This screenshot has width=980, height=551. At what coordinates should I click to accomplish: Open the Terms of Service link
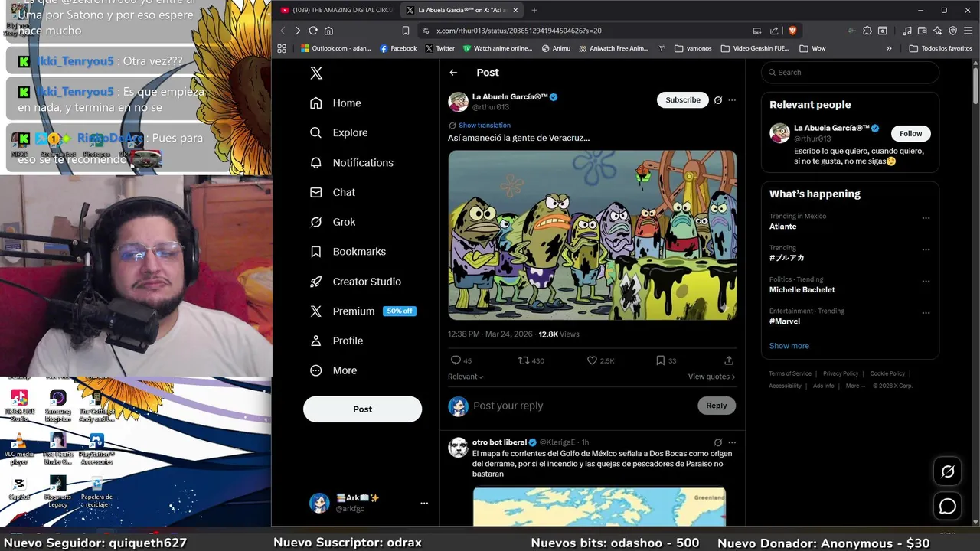pos(790,373)
